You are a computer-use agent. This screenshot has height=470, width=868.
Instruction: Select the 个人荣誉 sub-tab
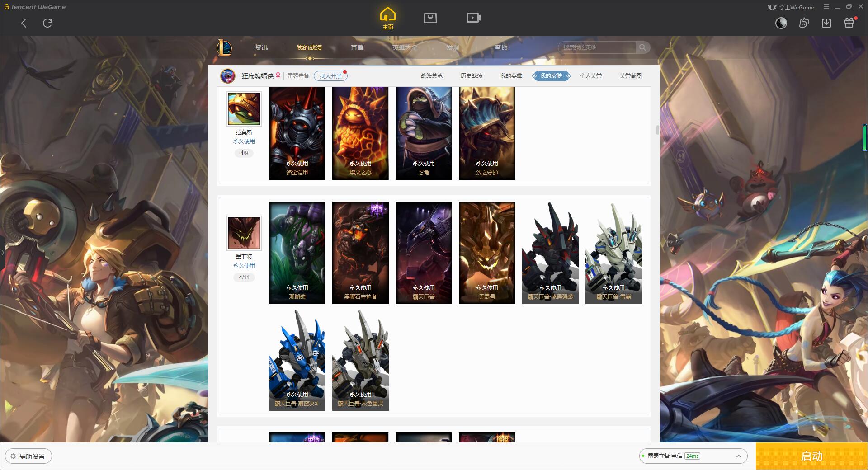coord(591,76)
